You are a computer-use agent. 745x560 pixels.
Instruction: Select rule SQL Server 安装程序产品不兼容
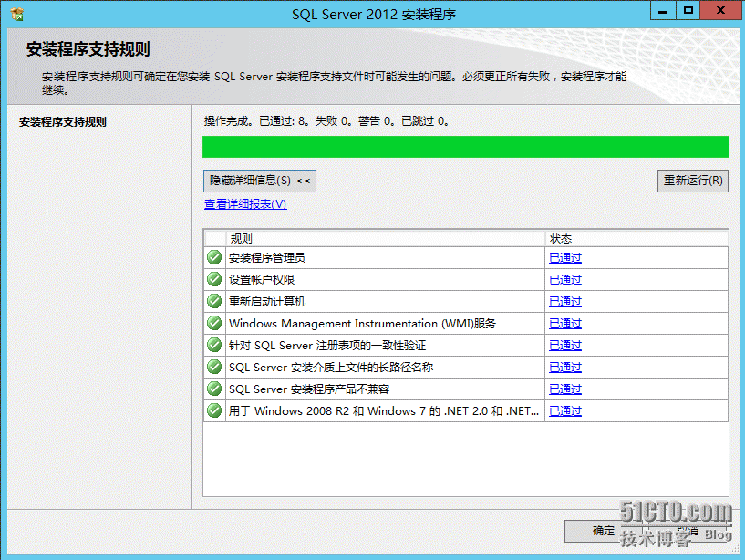[x=309, y=389]
